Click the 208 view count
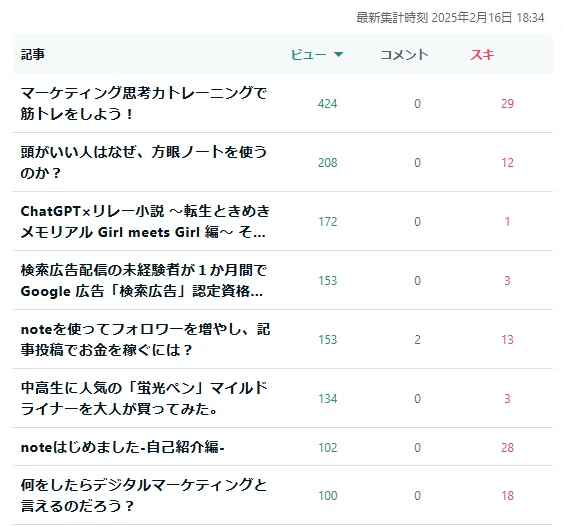The height and width of the screenshot is (526, 563). (327, 163)
